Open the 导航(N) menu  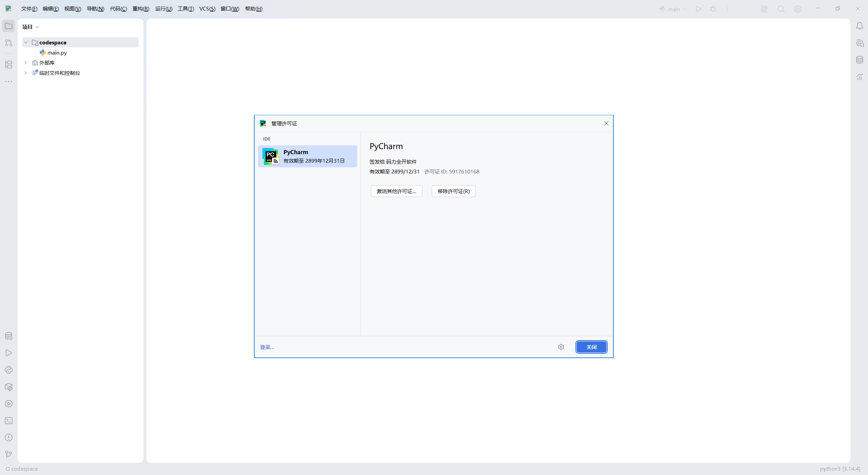click(95, 9)
